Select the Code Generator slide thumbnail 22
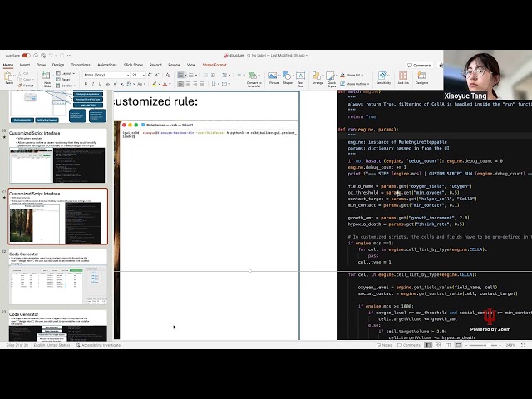The image size is (532, 399). [57, 277]
